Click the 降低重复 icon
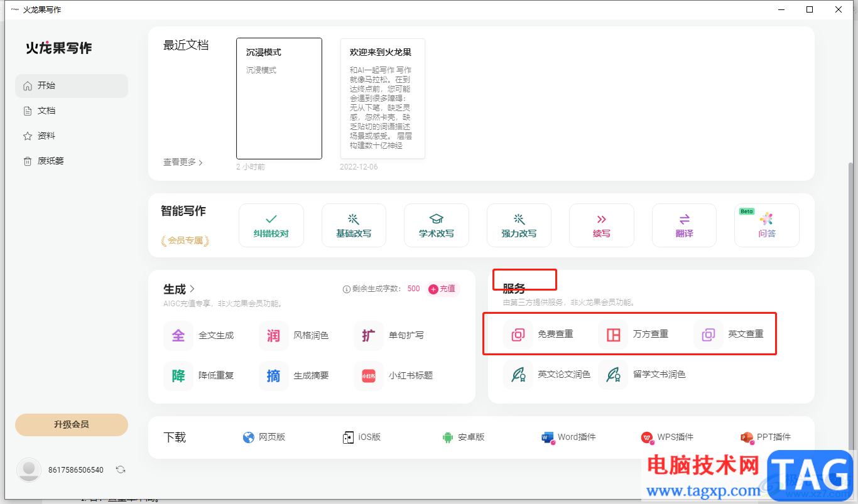 [178, 376]
